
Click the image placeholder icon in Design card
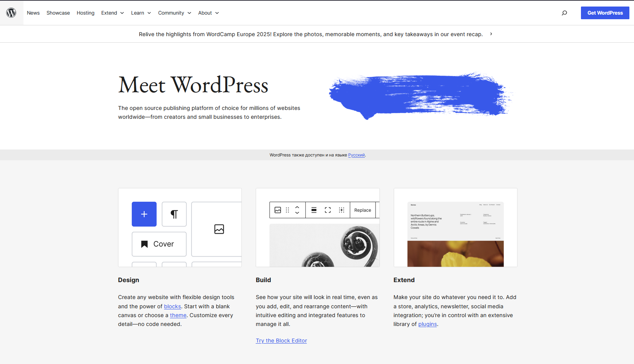[x=219, y=229]
